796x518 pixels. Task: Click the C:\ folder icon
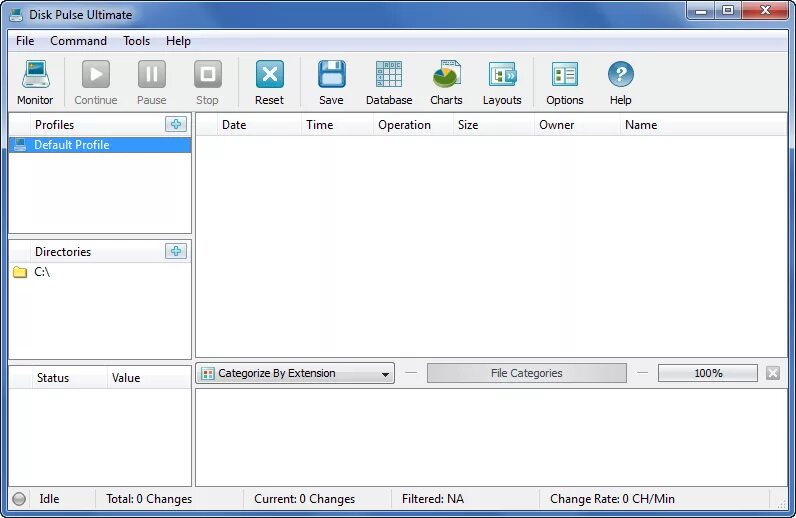[20, 272]
